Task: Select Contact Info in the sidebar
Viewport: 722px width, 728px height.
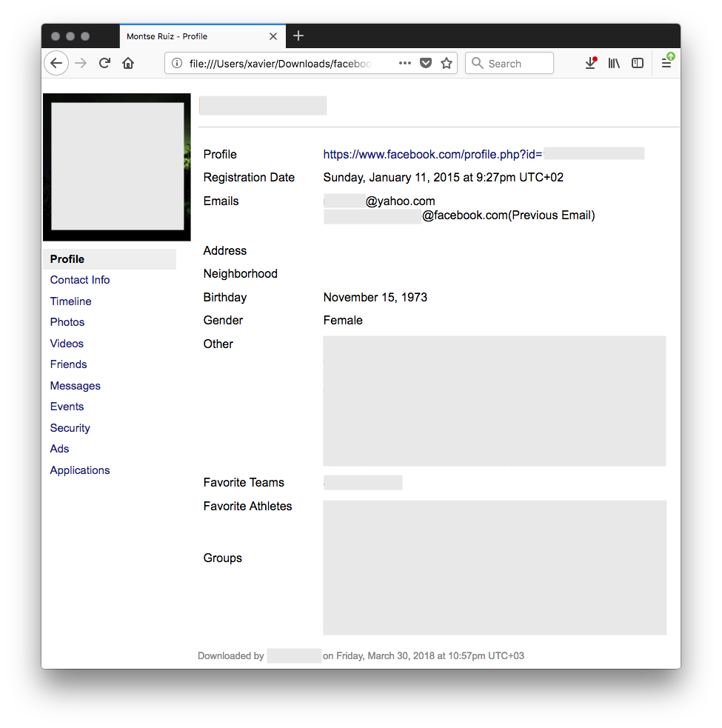Action: click(79, 279)
